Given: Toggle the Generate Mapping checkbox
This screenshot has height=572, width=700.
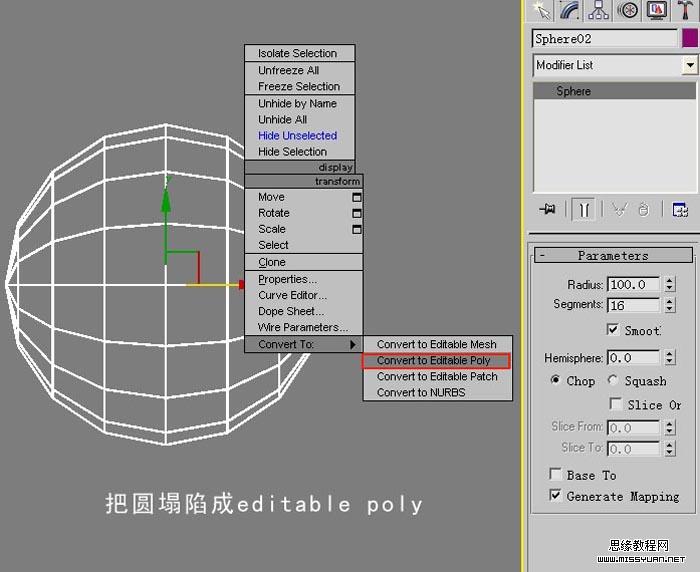Looking at the screenshot, I should point(555,495).
